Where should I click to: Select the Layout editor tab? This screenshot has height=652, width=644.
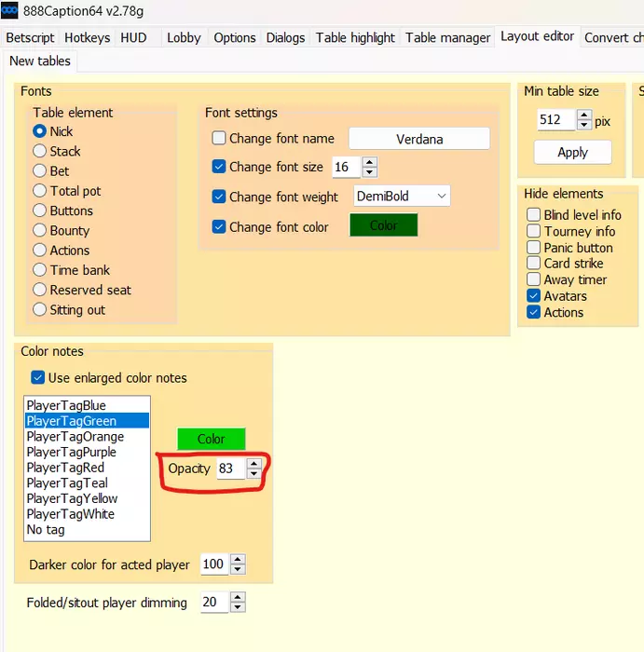click(x=537, y=36)
